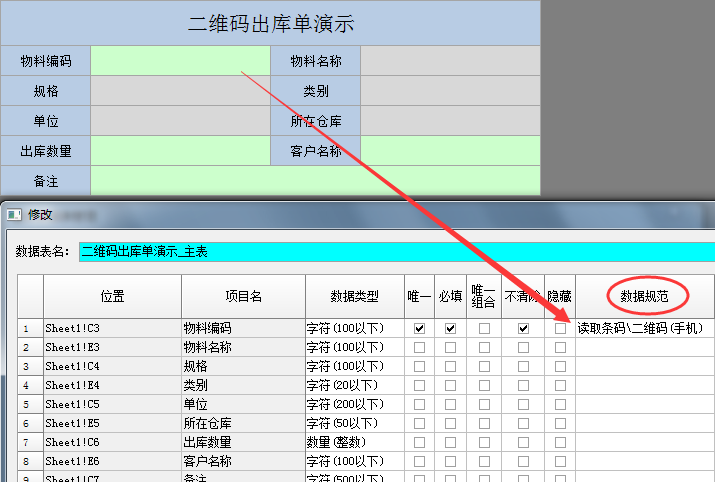Click the 项目名 column header
715x482 pixels.
(244, 296)
